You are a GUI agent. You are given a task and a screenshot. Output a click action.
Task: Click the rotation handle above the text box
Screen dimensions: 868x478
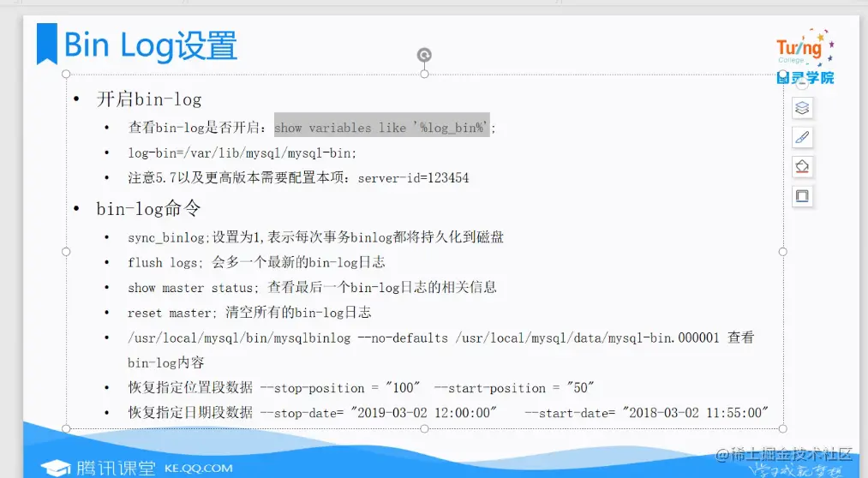click(424, 55)
